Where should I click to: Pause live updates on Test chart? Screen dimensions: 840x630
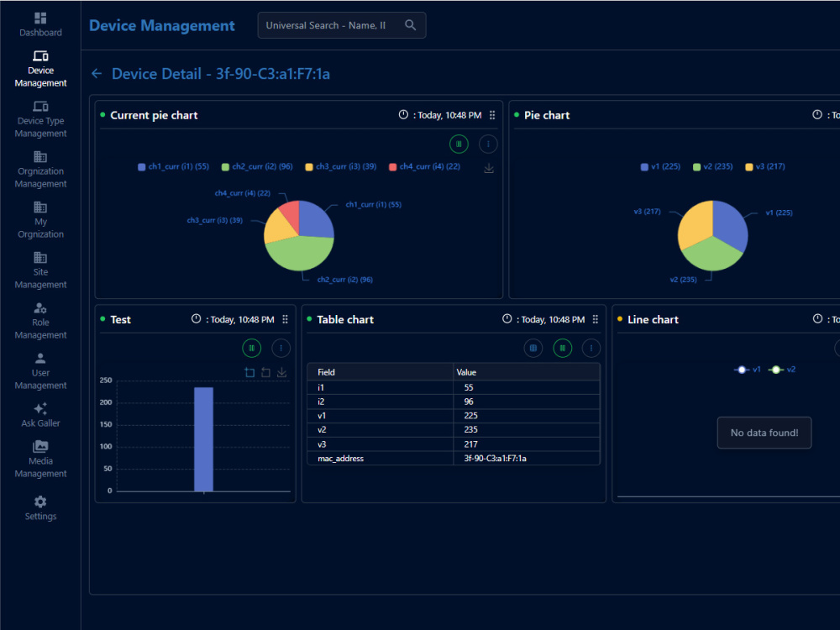252,349
